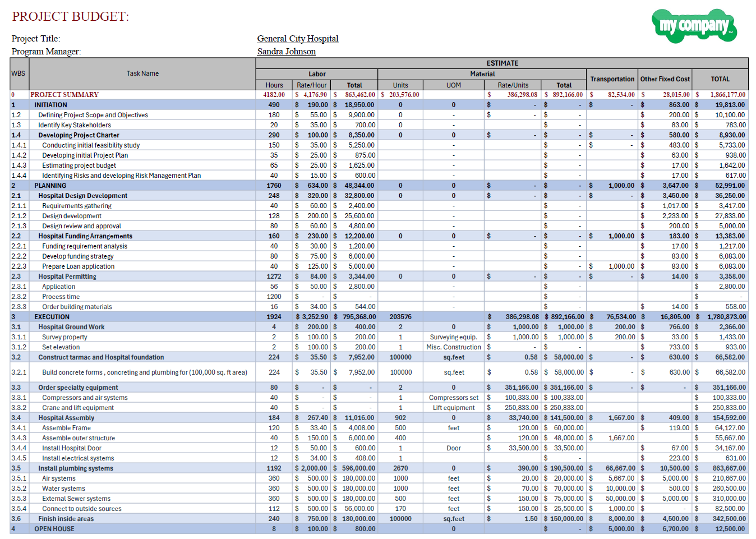
Task: Click the Misc. Construction UOM cell
Action: pyautogui.click(x=454, y=347)
